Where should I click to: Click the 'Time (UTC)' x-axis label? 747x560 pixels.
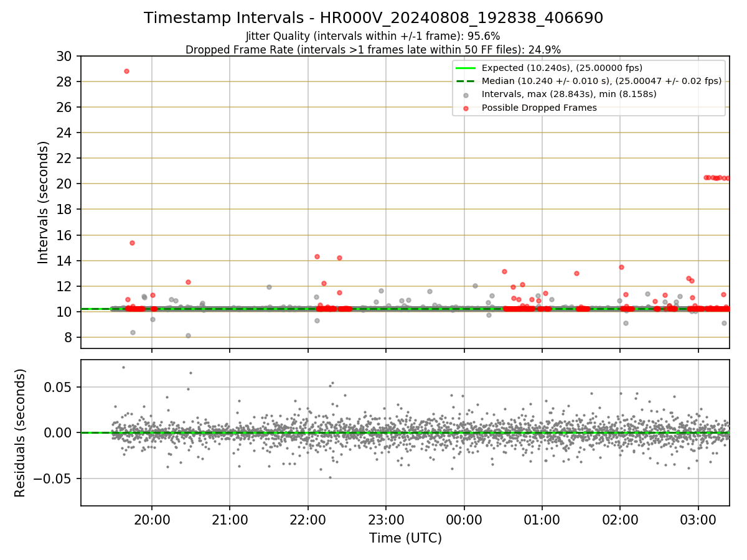(405, 538)
